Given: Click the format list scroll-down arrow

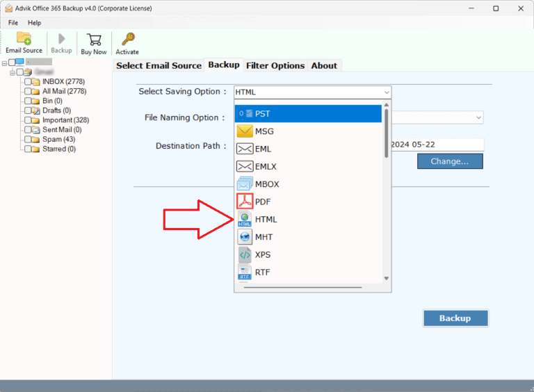Looking at the screenshot, I should (386, 278).
